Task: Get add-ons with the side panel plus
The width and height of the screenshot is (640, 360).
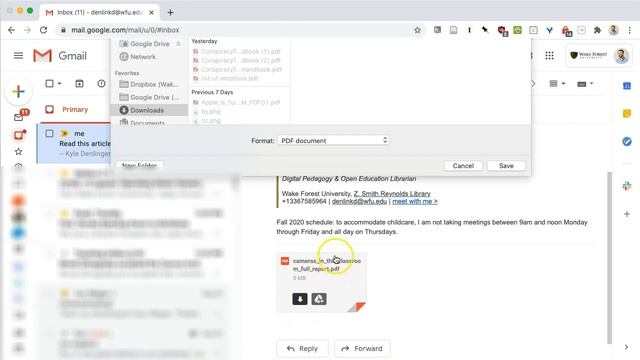Action: click(x=627, y=214)
